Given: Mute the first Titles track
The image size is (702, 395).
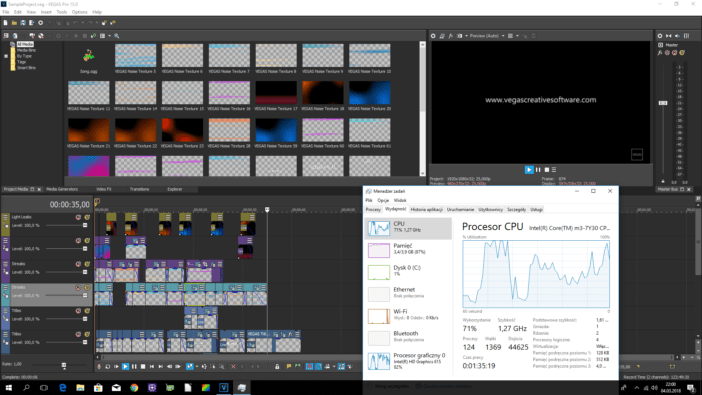Looking at the screenshot, I should (78, 310).
